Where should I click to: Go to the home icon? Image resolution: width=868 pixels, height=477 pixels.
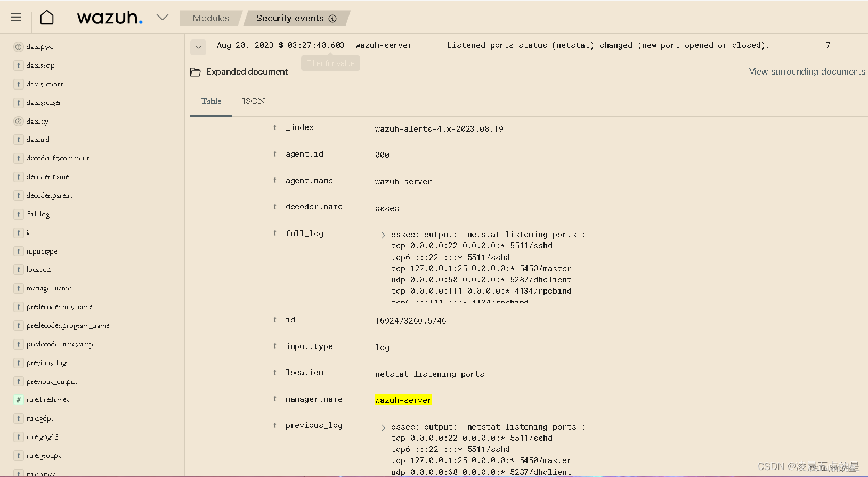click(47, 18)
